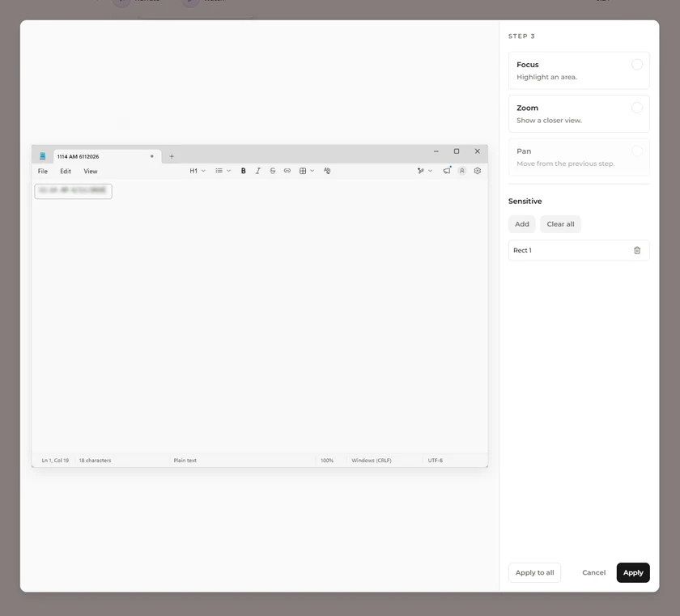Screen dimensions: 680x616
Task: Open the account profile icon
Action: (x=462, y=171)
